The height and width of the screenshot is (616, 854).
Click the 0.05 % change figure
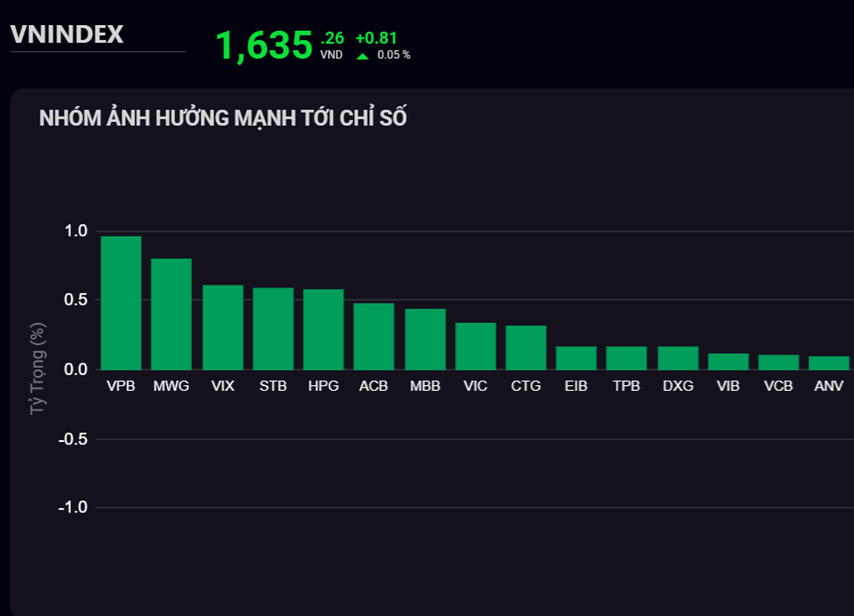(394, 55)
